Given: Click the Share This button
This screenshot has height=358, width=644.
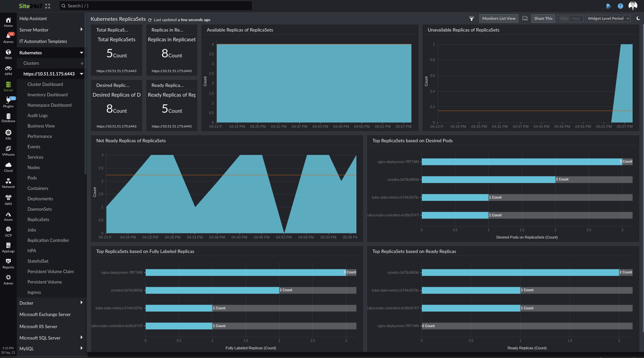Looking at the screenshot, I should coord(543,18).
